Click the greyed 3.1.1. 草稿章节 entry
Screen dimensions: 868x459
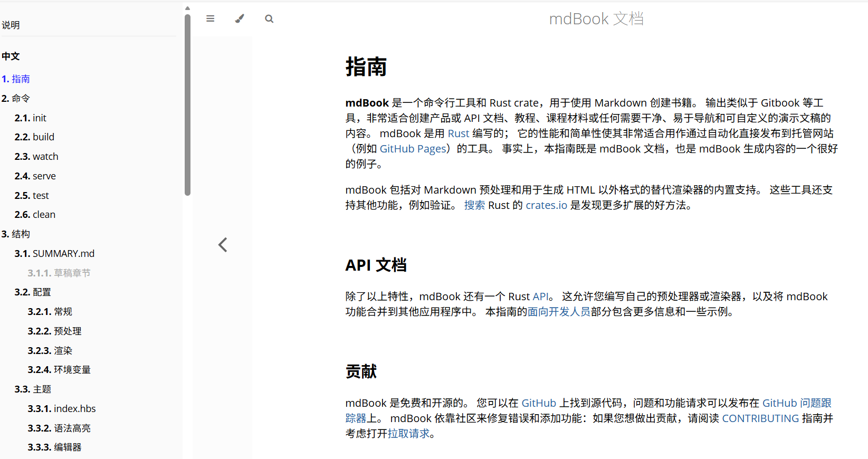point(59,273)
